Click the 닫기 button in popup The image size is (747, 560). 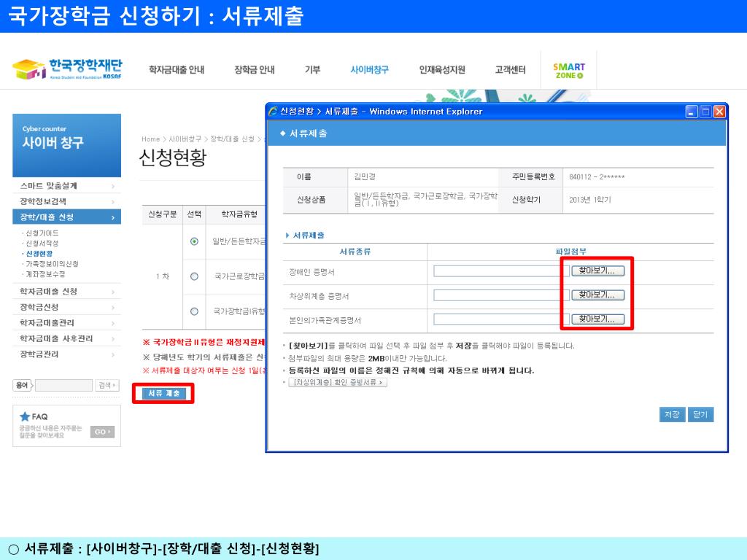(700, 415)
